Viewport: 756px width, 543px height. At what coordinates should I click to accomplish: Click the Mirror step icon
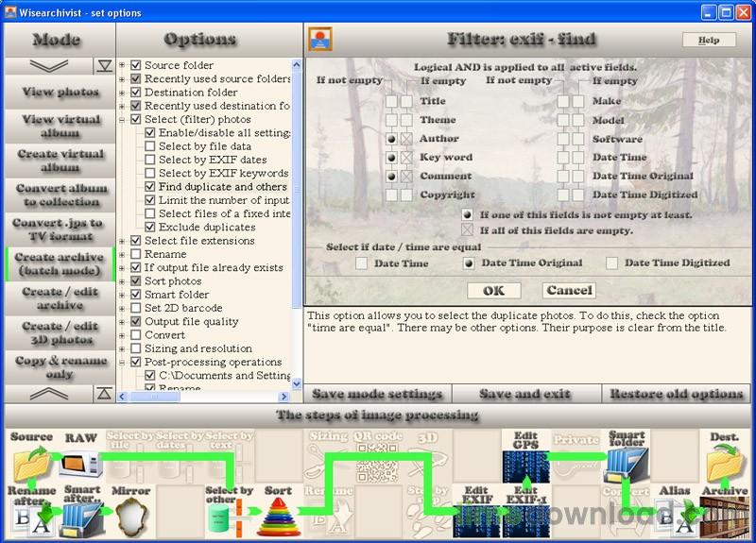(x=130, y=518)
